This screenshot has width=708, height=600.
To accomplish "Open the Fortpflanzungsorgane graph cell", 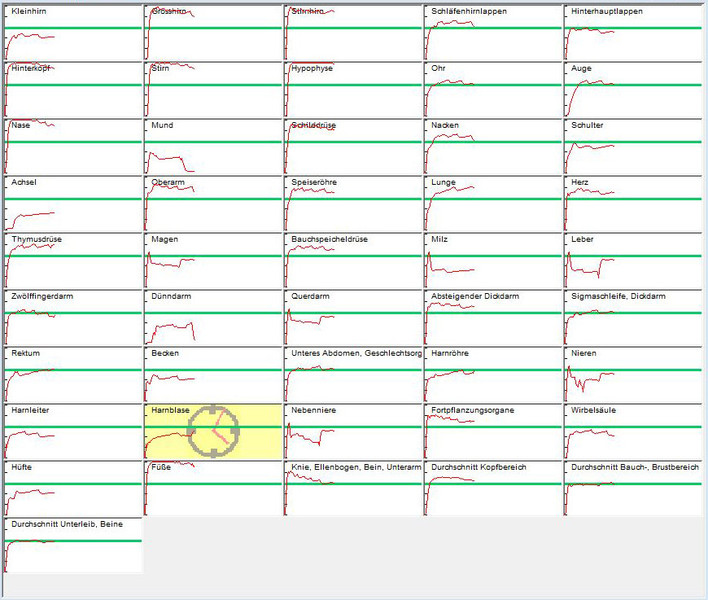I will tap(492, 432).
